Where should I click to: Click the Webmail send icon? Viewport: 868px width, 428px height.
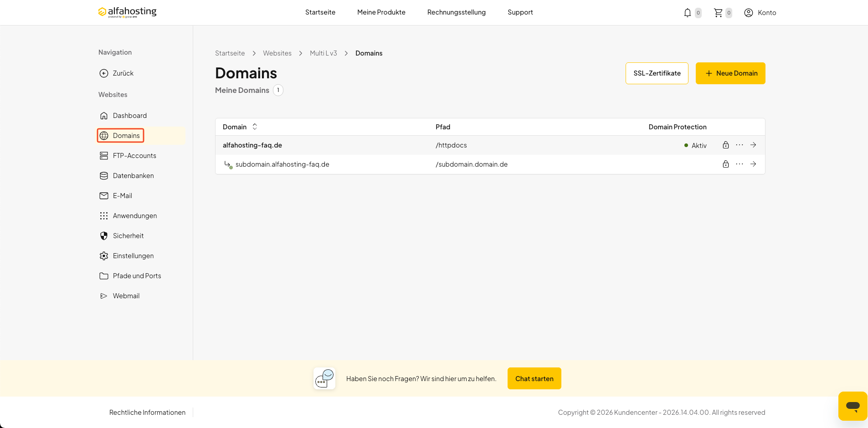104,296
